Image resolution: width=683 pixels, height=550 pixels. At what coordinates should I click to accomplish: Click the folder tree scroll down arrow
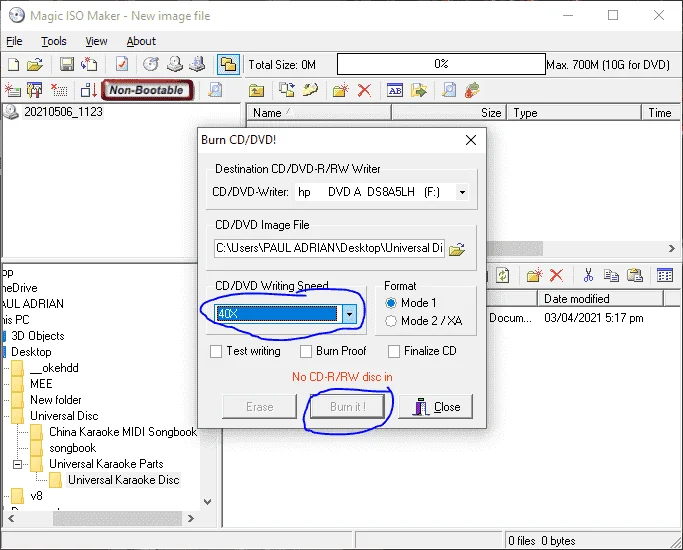[x=208, y=502]
